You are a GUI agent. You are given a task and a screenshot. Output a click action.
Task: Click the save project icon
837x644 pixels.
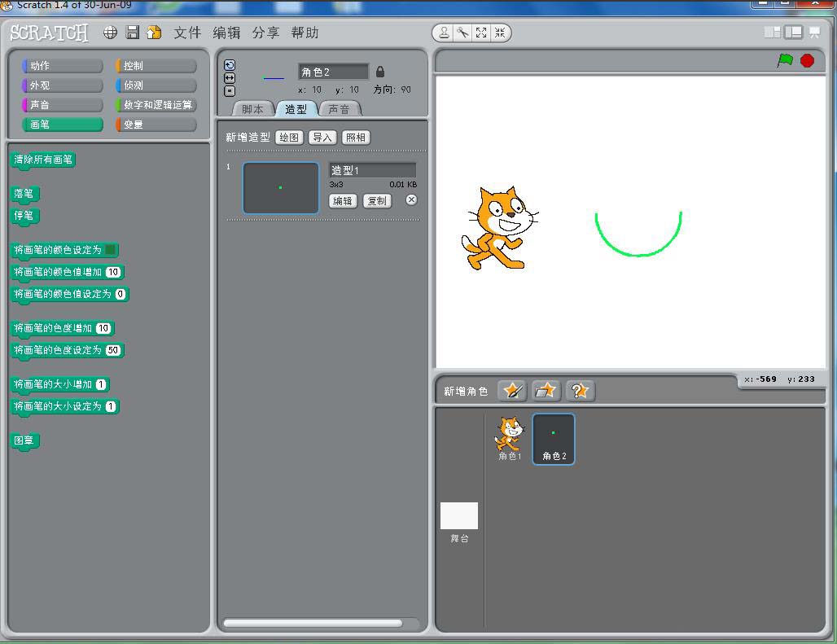tap(132, 33)
